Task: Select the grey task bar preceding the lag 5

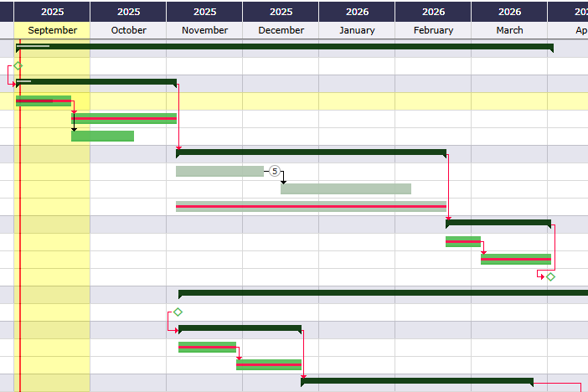Action: [x=219, y=171]
